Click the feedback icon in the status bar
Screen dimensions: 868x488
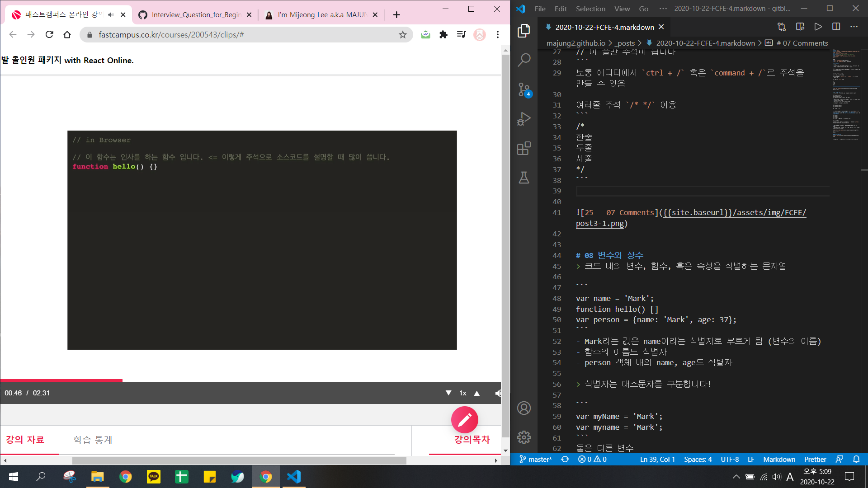(x=840, y=459)
